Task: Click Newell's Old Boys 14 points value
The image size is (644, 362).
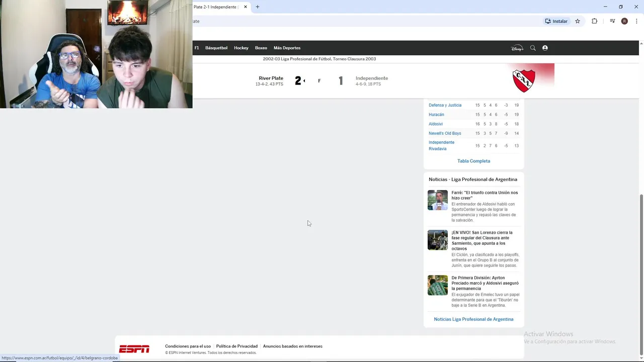Action: click(516, 133)
